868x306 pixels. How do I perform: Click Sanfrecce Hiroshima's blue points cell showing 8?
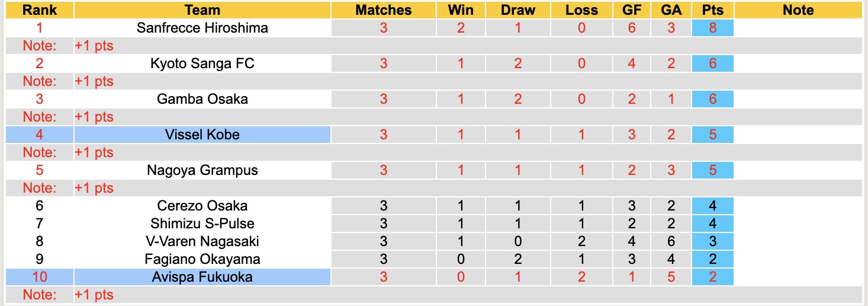pos(712,28)
